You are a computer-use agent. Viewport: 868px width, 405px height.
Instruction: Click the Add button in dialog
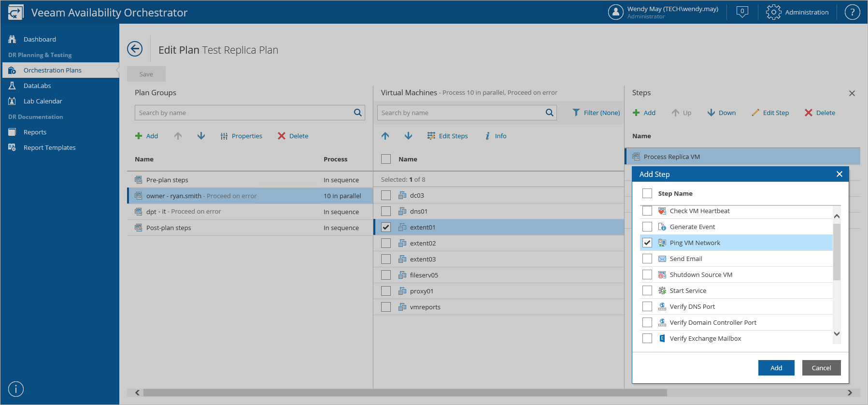pyautogui.click(x=776, y=368)
